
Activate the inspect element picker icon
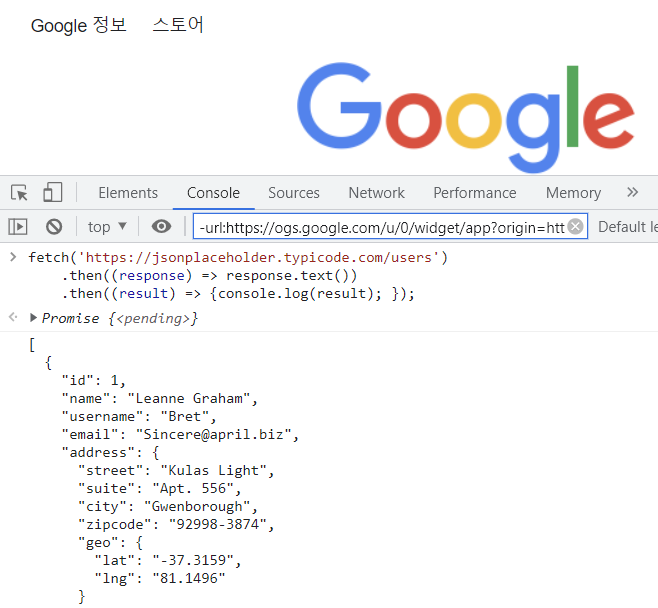click(19, 193)
